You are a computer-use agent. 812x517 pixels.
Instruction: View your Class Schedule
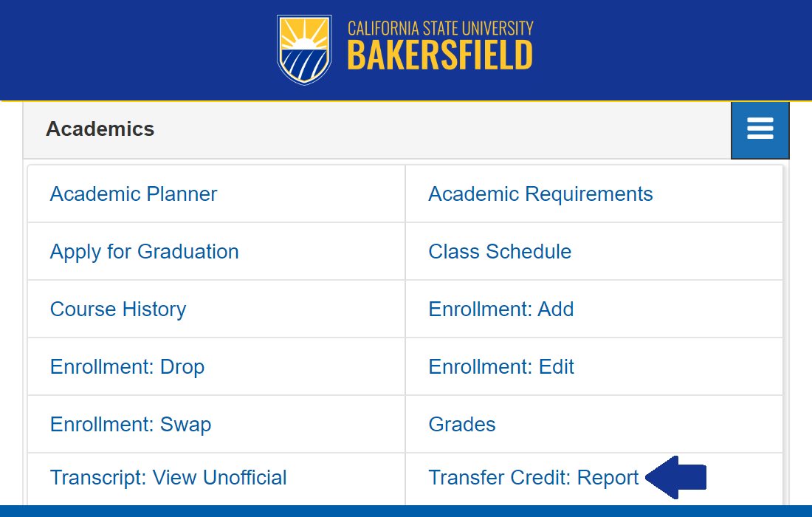(x=500, y=251)
